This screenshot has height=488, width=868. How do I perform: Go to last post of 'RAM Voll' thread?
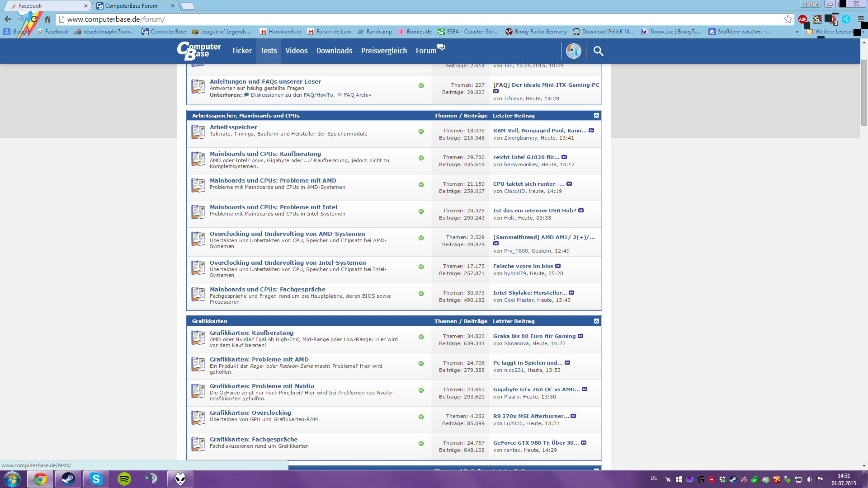[x=591, y=131]
